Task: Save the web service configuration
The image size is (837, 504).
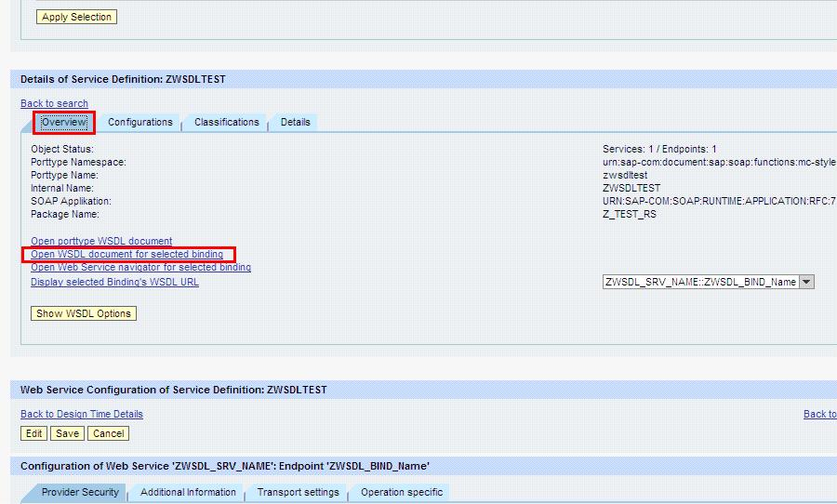Action: [67, 433]
